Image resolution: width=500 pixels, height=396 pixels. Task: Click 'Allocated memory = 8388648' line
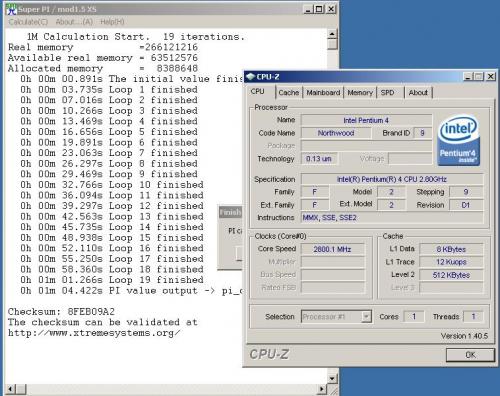(103, 69)
